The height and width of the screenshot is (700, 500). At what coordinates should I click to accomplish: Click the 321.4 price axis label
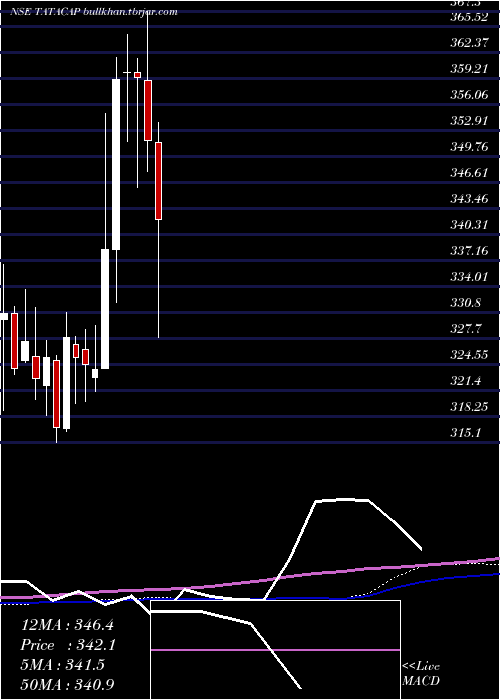(467, 381)
